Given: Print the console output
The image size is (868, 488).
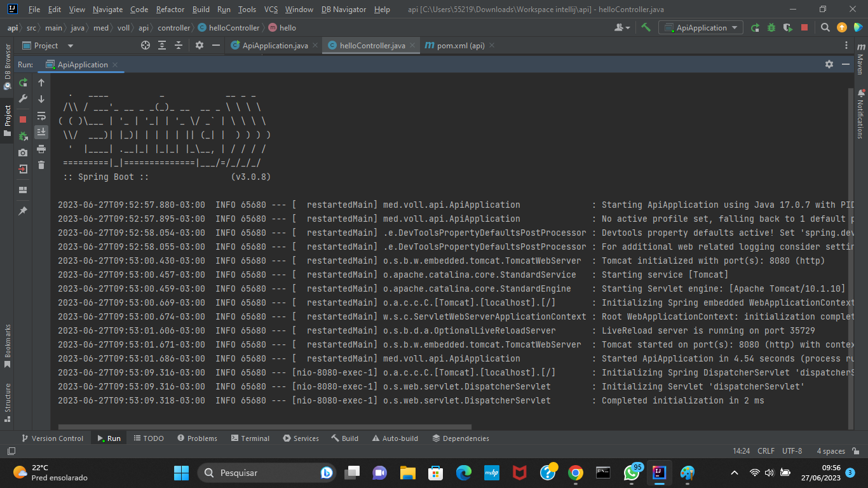Looking at the screenshot, I should pyautogui.click(x=41, y=149).
